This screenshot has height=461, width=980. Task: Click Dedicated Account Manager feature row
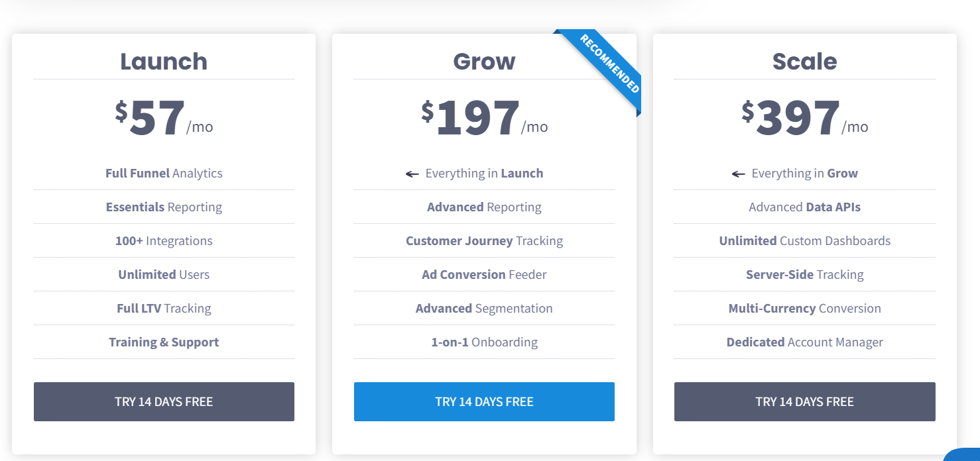pyautogui.click(x=804, y=342)
